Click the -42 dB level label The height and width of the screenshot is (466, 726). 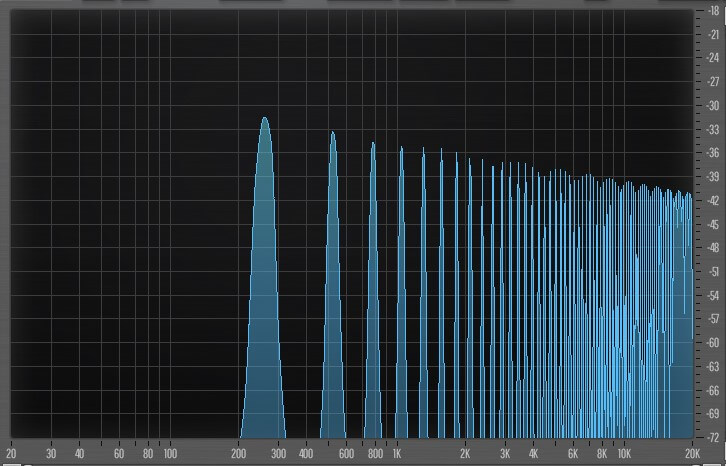712,200
